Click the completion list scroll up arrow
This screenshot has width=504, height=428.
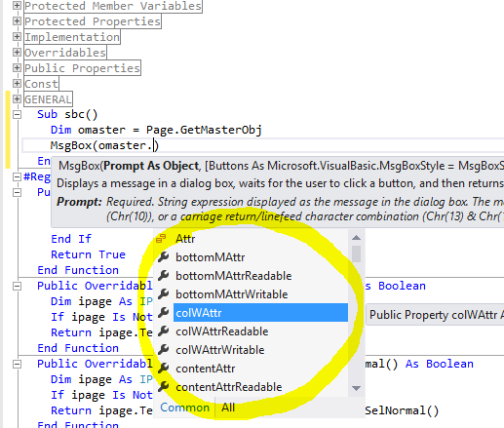(x=357, y=238)
